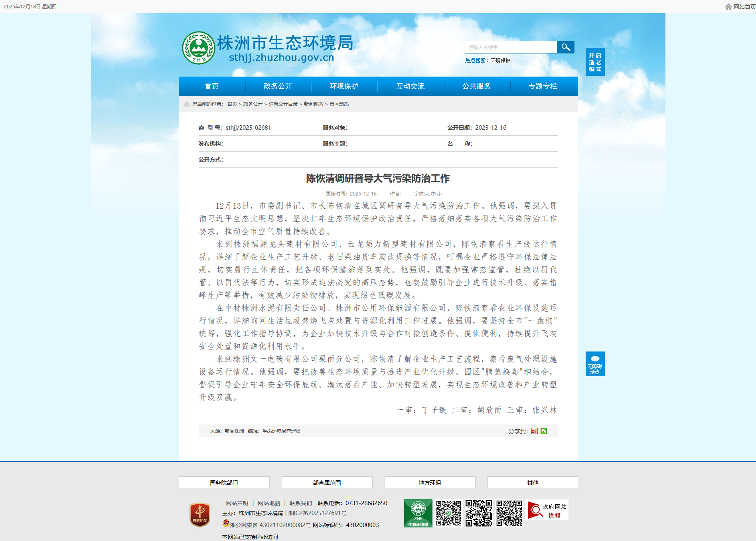Open the 网站地图 footer link
Image resolution: width=756 pixels, height=541 pixels.
[x=269, y=503]
